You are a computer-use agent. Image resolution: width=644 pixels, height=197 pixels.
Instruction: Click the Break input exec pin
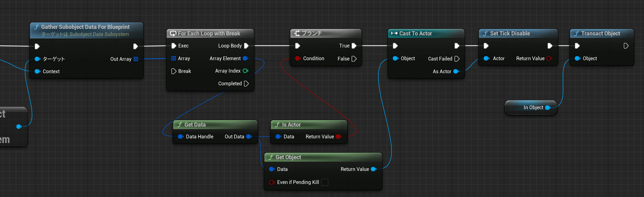click(x=174, y=71)
